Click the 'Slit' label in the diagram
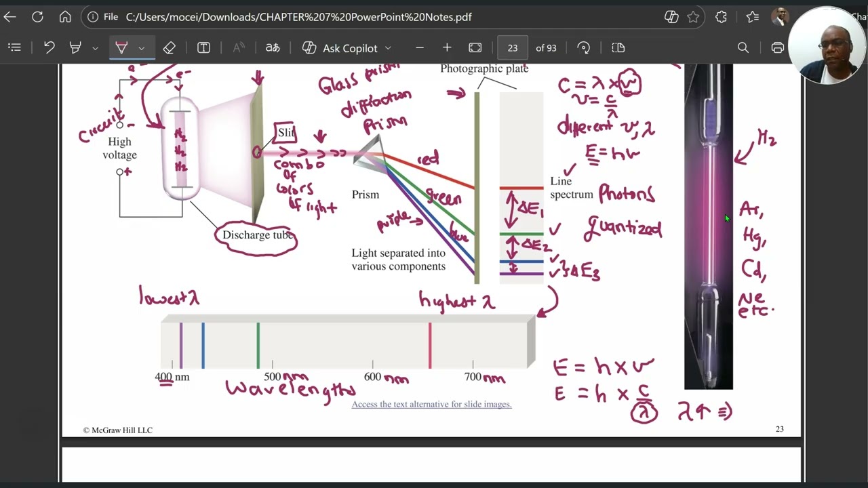Image resolution: width=868 pixels, height=488 pixels. [285, 133]
